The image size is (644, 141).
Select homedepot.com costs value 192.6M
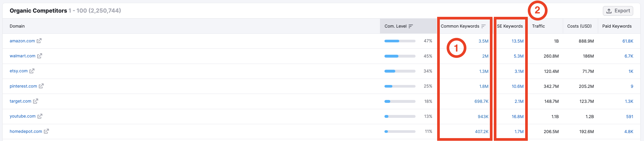[587, 132]
